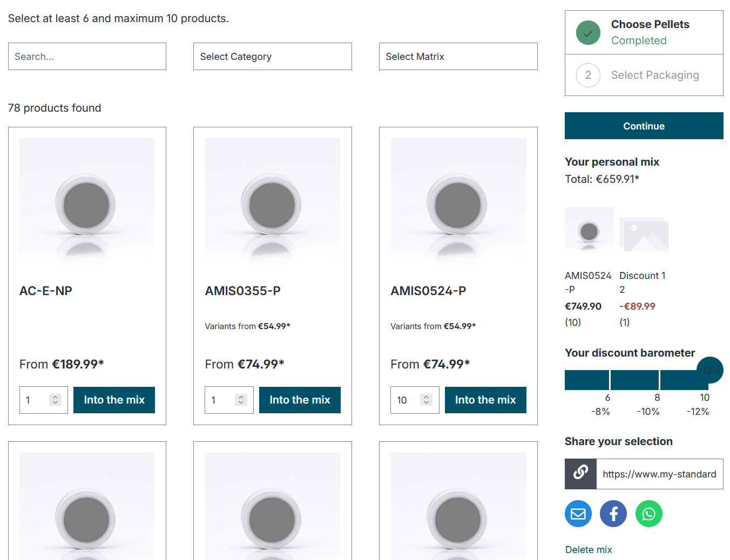Click the Delete mix link

[589, 549]
